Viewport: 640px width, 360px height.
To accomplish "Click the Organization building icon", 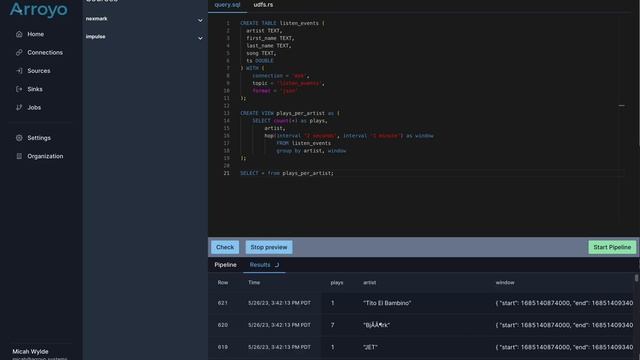I will point(19,156).
